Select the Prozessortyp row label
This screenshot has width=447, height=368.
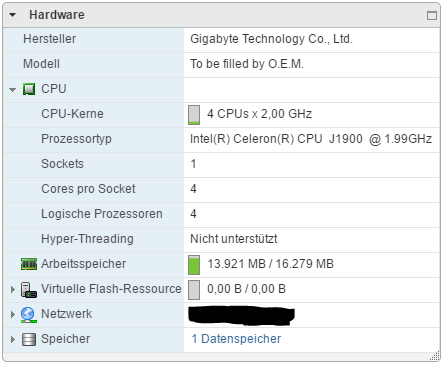point(76,139)
